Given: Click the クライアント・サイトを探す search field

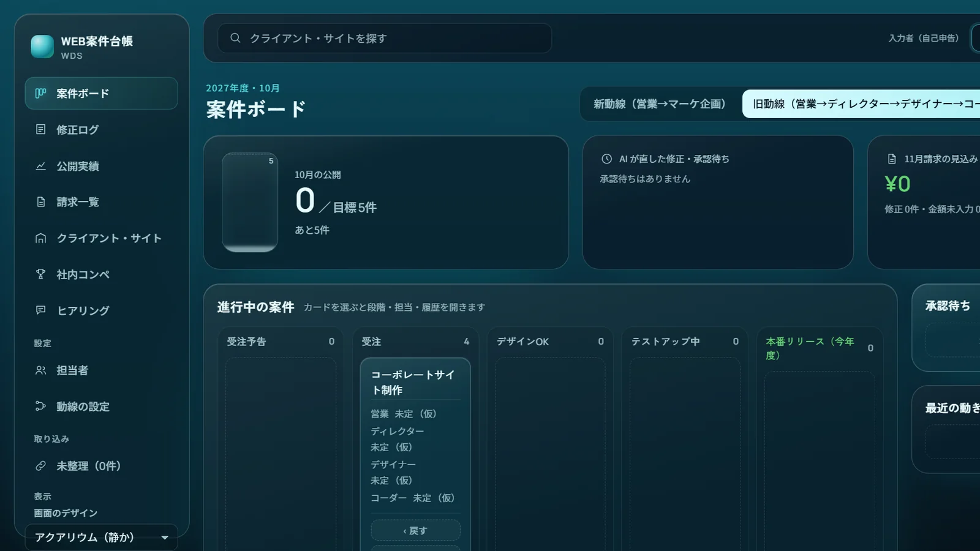Looking at the screenshot, I should click(x=385, y=38).
